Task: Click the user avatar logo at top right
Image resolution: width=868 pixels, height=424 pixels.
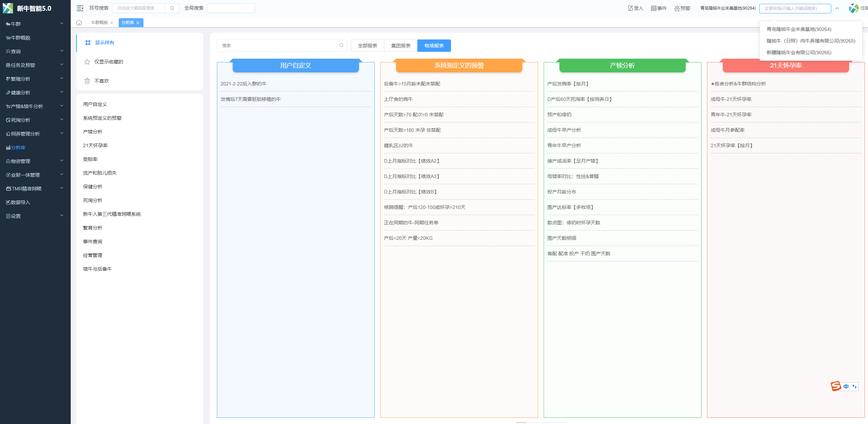Action: click(854, 8)
